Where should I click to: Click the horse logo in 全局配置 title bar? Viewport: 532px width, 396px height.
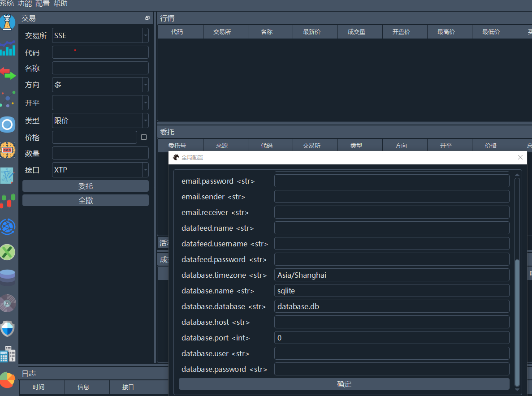point(176,157)
